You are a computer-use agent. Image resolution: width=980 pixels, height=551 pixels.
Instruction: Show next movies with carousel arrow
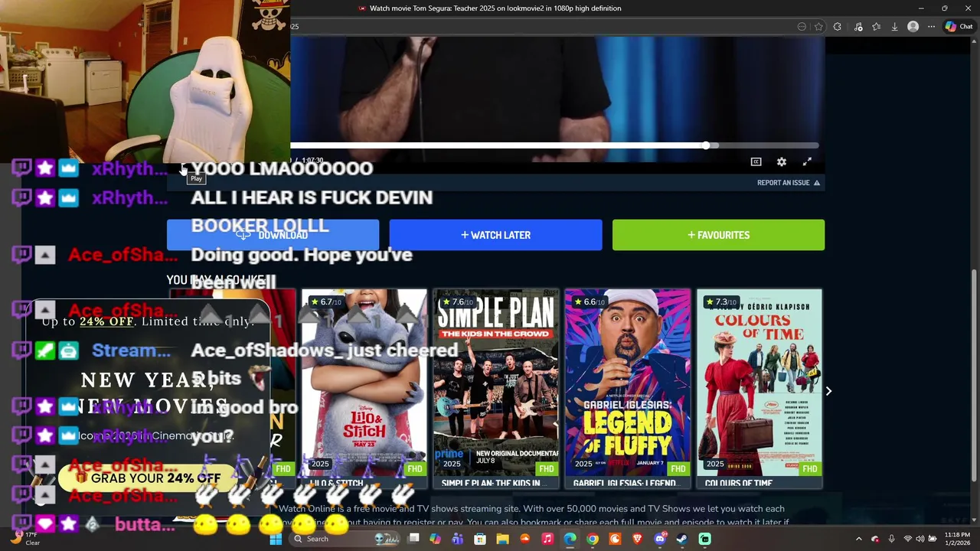(828, 391)
